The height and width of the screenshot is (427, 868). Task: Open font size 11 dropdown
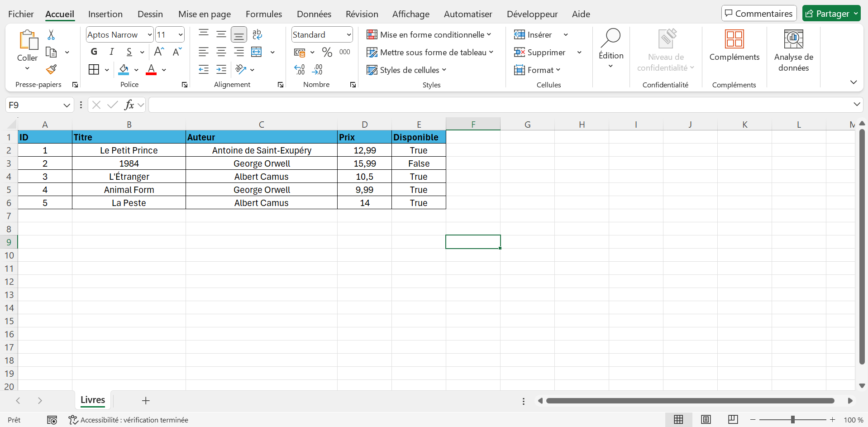pos(181,35)
